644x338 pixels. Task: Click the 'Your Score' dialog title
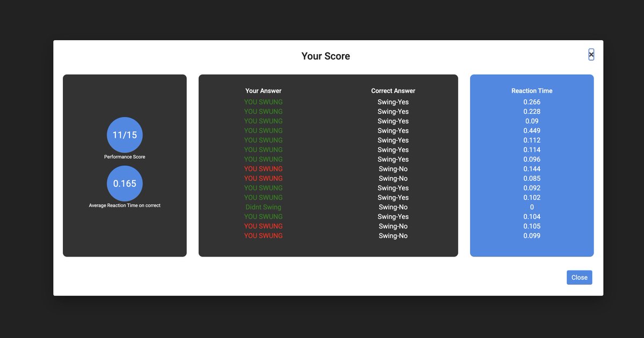point(326,56)
